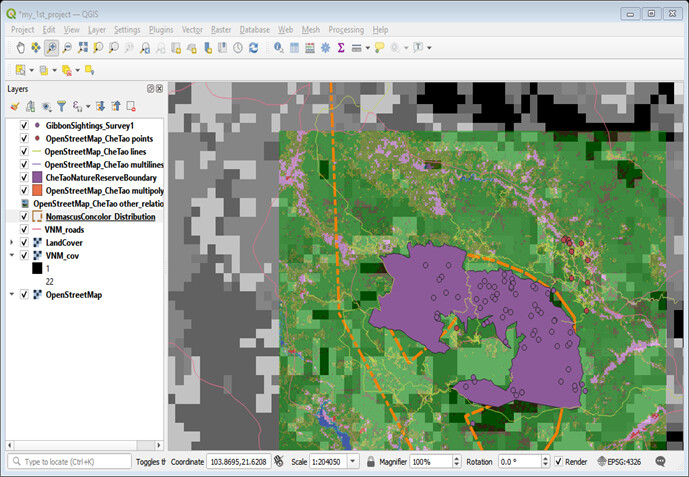Select the Measure Line ruler tool
Screen dimensions: 689x477
[x=356, y=47]
